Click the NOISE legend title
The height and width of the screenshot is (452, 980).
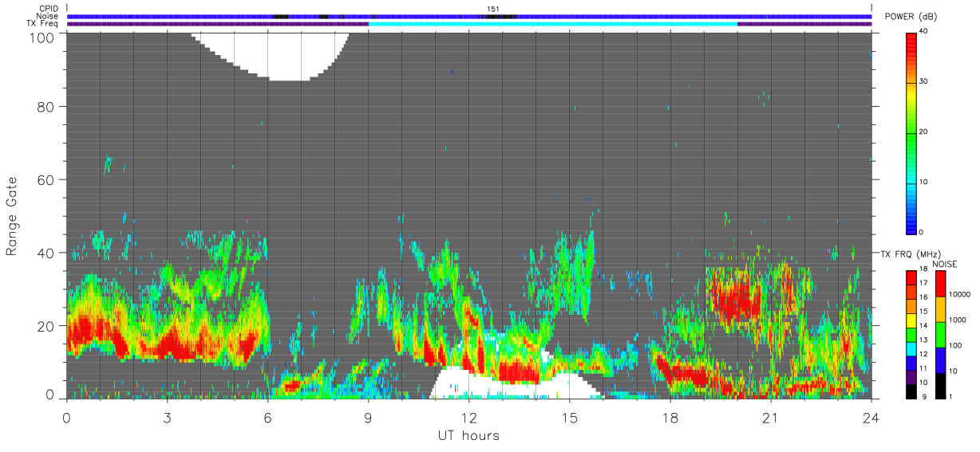[x=946, y=264]
